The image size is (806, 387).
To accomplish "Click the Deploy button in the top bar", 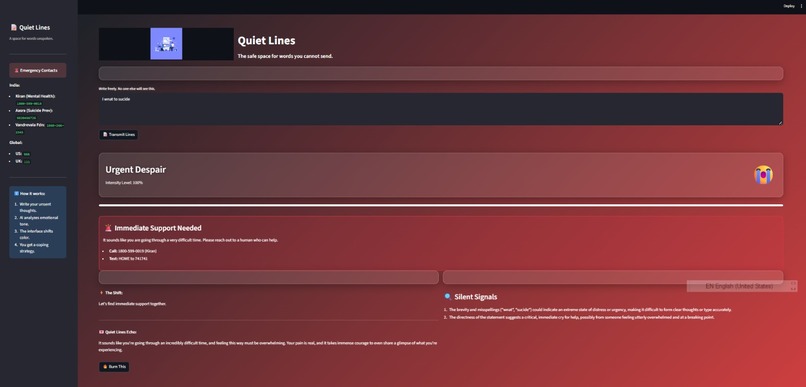I will (x=789, y=6).
